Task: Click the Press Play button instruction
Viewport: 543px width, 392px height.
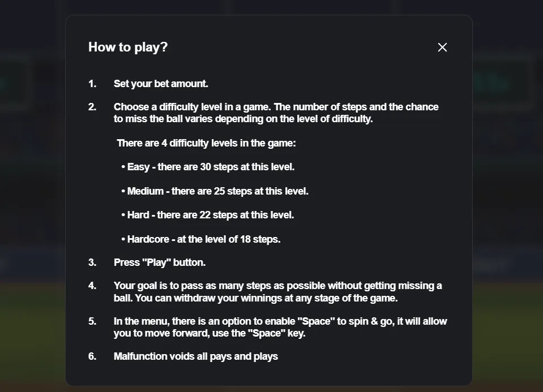Action: click(160, 262)
